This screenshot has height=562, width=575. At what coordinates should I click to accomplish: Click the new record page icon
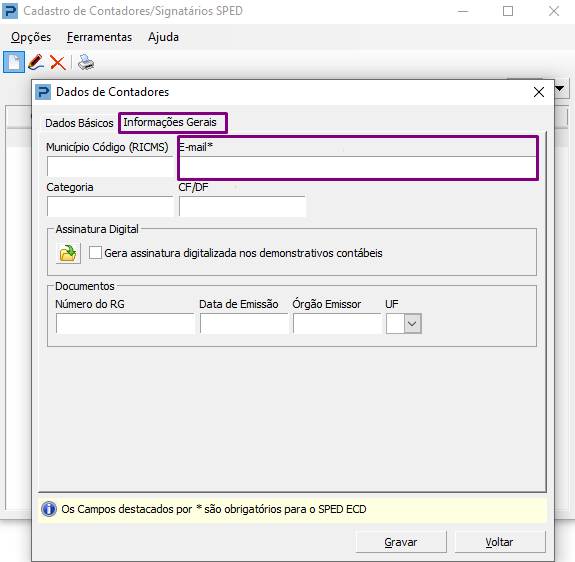pos(14,62)
